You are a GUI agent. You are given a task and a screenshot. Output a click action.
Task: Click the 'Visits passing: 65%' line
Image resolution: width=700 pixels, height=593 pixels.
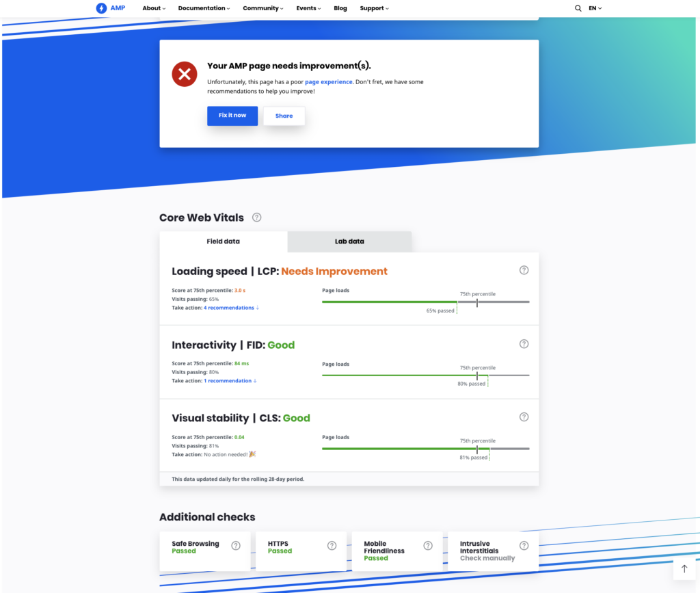[196, 299]
